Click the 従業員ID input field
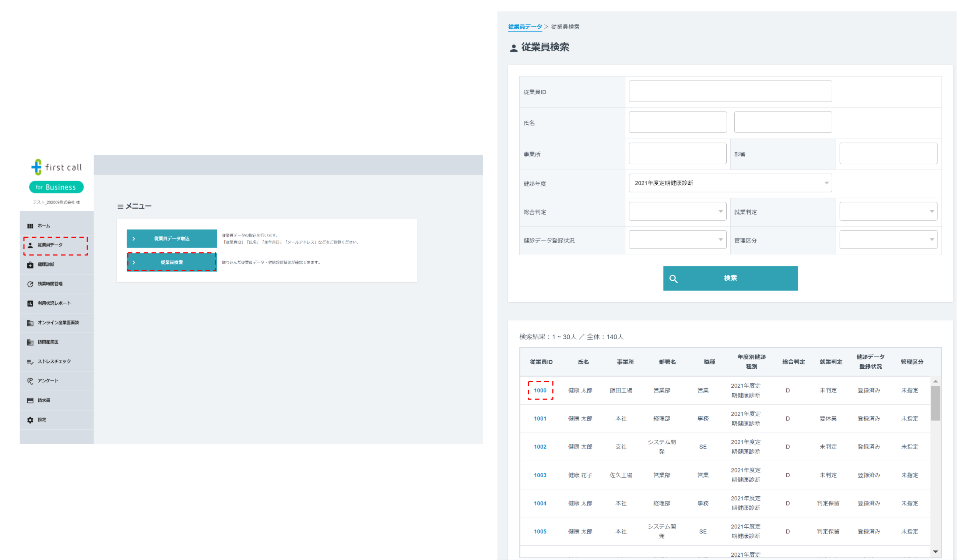The image size is (980, 560). (x=730, y=91)
